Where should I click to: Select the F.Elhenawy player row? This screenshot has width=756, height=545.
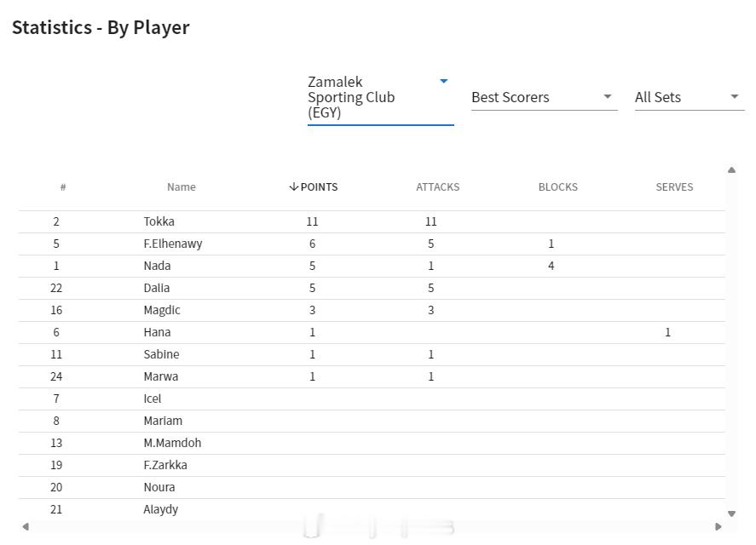[x=173, y=244]
